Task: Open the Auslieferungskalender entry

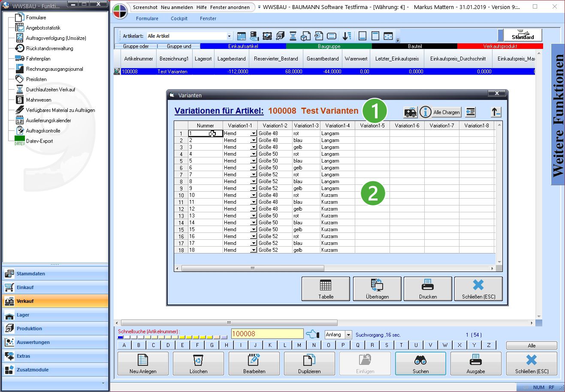Action: (48, 121)
